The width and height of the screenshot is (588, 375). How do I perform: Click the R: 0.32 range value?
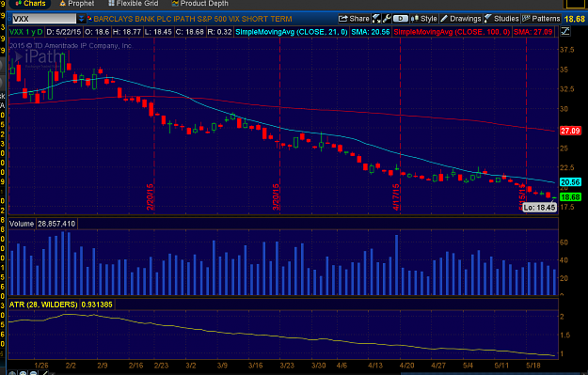(x=219, y=32)
